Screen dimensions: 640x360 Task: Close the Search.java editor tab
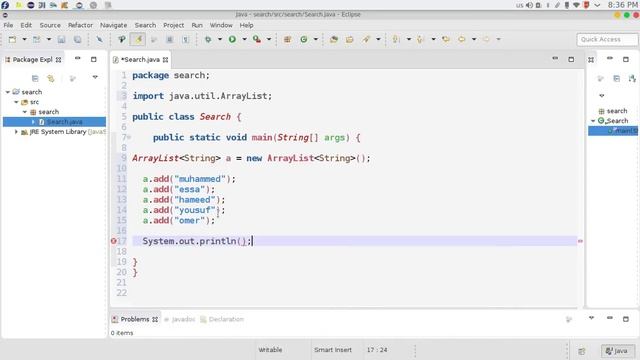(165, 60)
